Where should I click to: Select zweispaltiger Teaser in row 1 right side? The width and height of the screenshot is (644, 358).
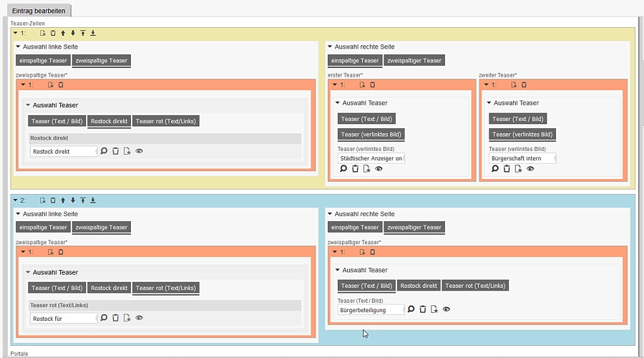click(x=414, y=60)
